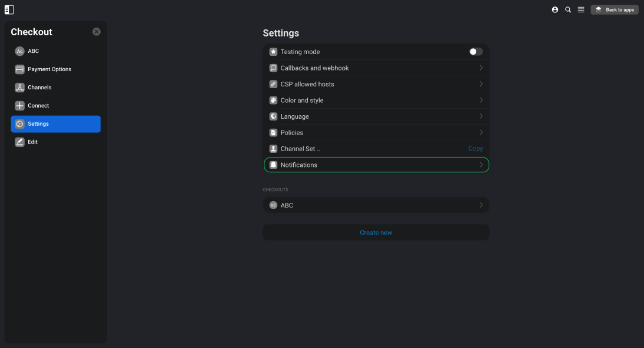Toggle the sidebar panel icon

point(9,9)
